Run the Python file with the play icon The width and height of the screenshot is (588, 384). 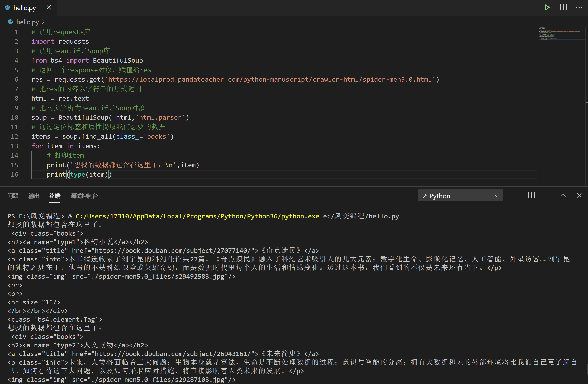point(547,7)
